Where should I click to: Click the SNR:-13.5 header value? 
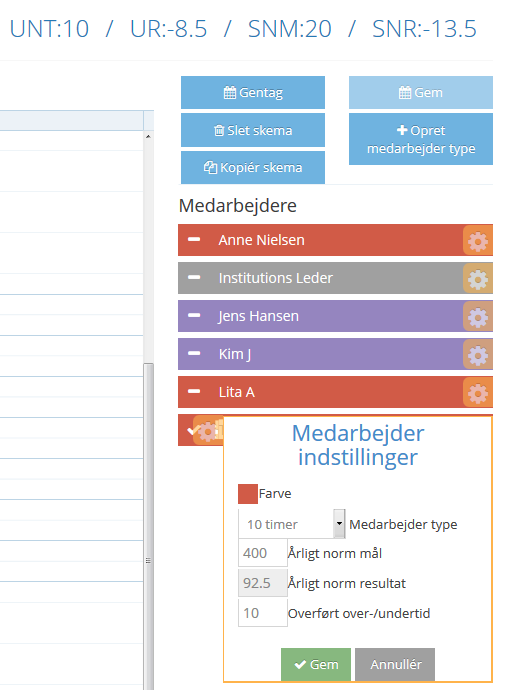(x=424, y=29)
